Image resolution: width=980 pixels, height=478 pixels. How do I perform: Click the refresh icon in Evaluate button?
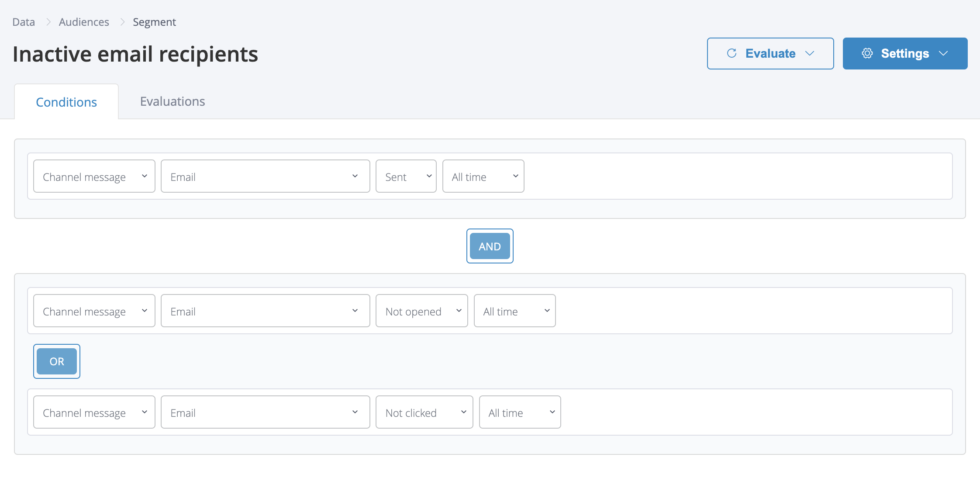coord(732,53)
